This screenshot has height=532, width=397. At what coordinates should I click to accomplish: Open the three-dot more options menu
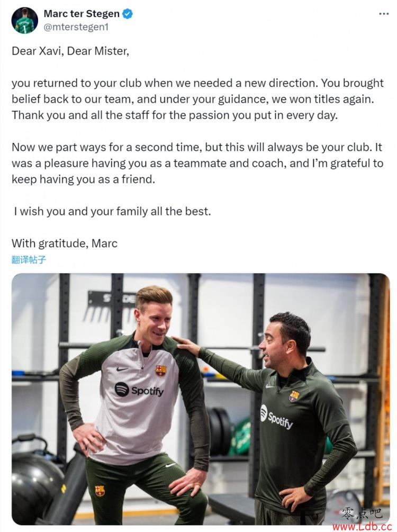pos(383,14)
